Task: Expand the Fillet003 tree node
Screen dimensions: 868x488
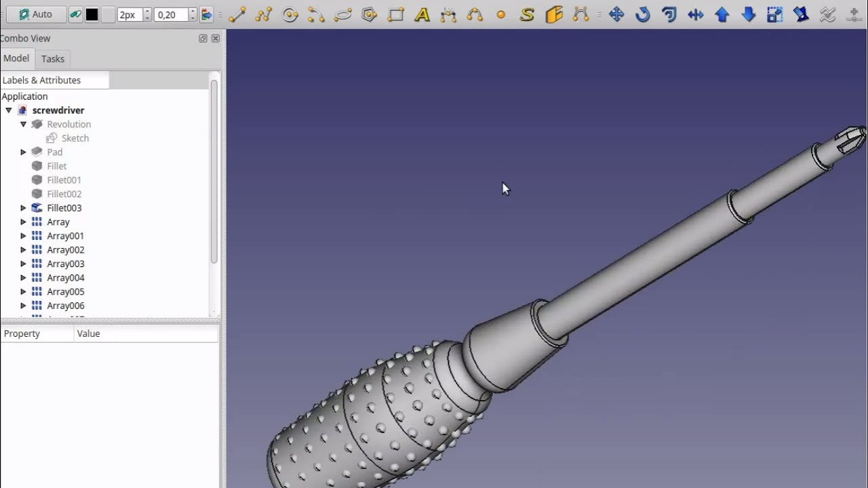Action: (x=23, y=208)
